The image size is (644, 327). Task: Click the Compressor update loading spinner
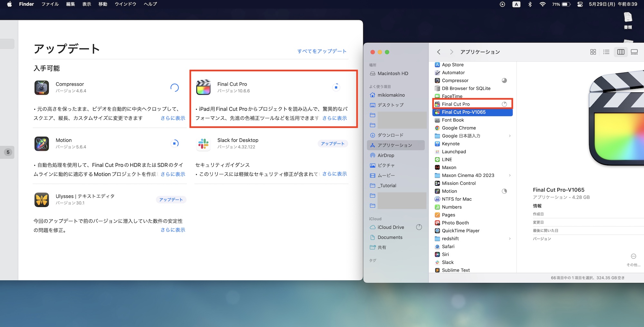[x=175, y=88]
